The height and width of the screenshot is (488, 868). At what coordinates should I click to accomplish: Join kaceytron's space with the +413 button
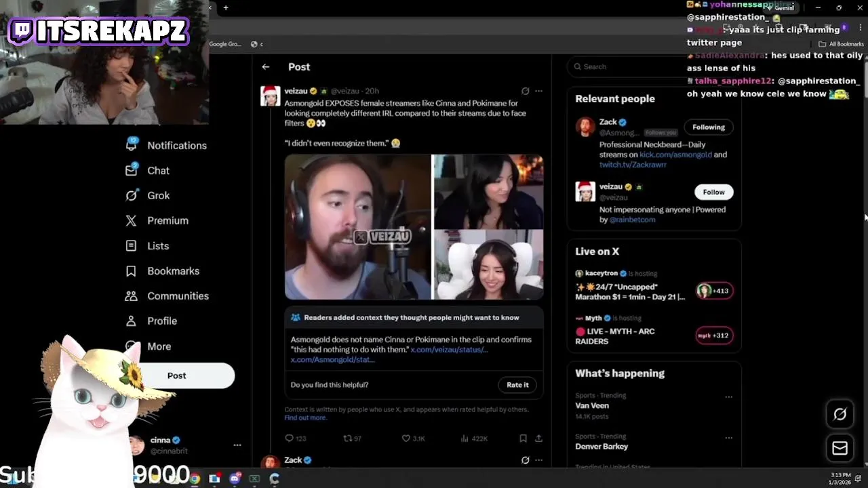[x=714, y=291]
